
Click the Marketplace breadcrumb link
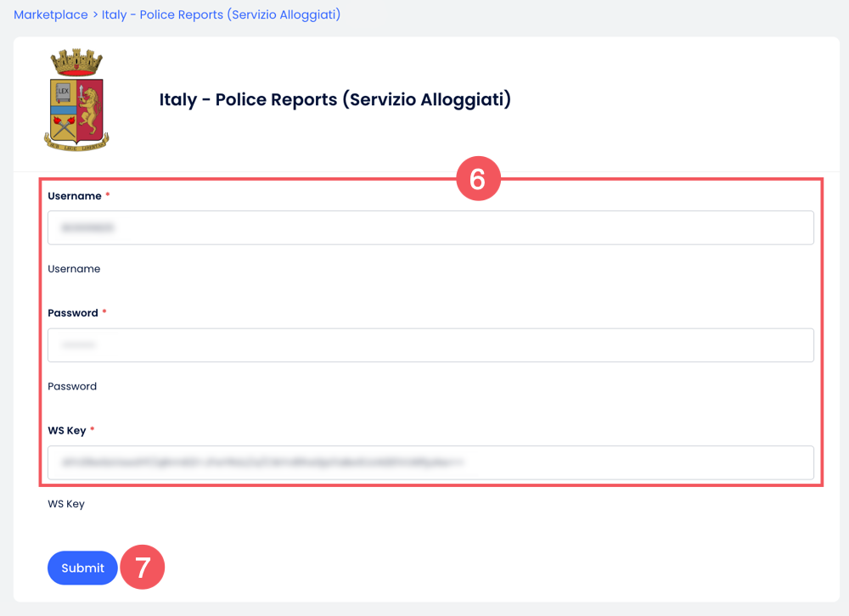(50, 15)
